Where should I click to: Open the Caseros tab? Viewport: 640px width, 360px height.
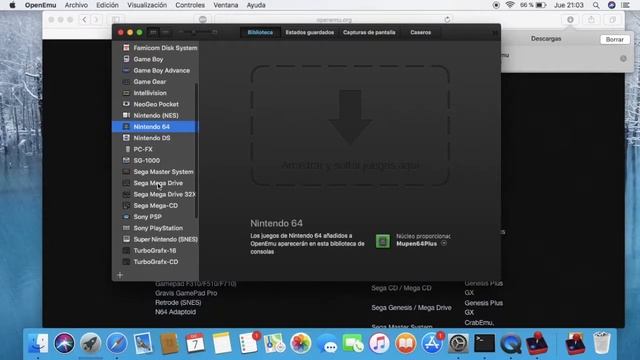pyautogui.click(x=420, y=32)
